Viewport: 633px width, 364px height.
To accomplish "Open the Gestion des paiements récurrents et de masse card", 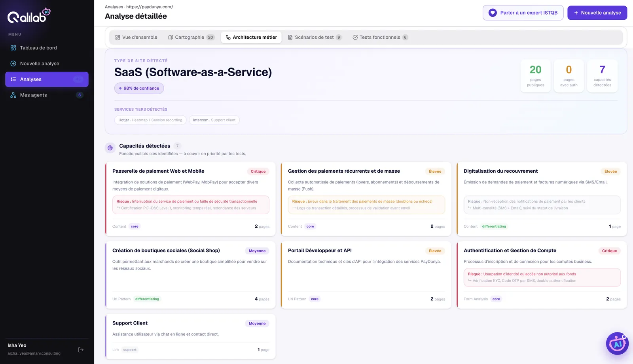I will [x=366, y=199].
